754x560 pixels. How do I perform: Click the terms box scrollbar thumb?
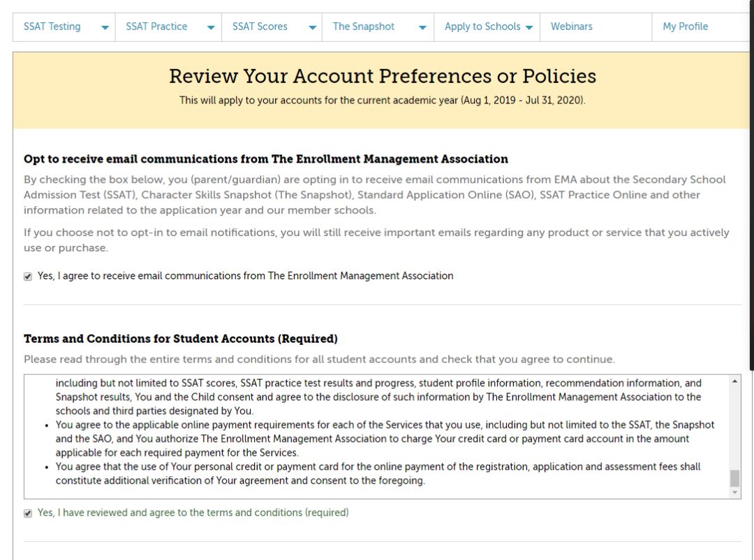[734, 478]
